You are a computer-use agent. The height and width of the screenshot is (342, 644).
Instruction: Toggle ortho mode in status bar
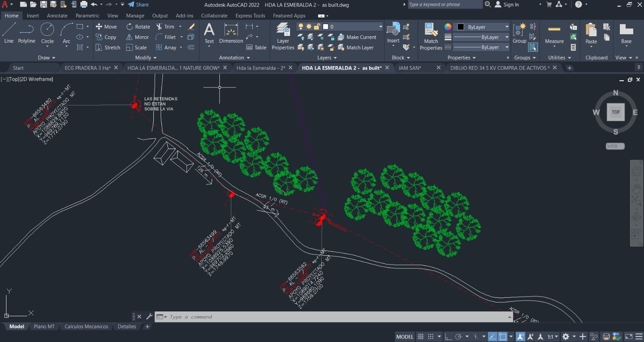click(448, 337)
